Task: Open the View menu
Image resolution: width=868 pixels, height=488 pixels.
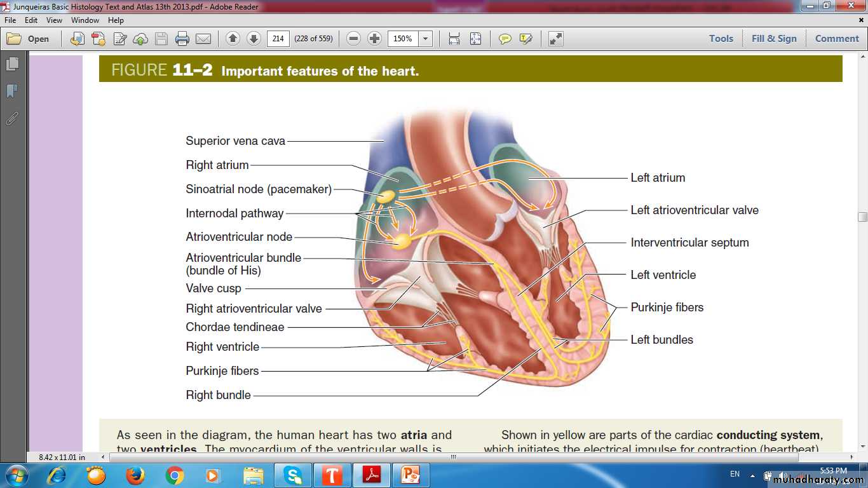Action: [x=54, y=20]
